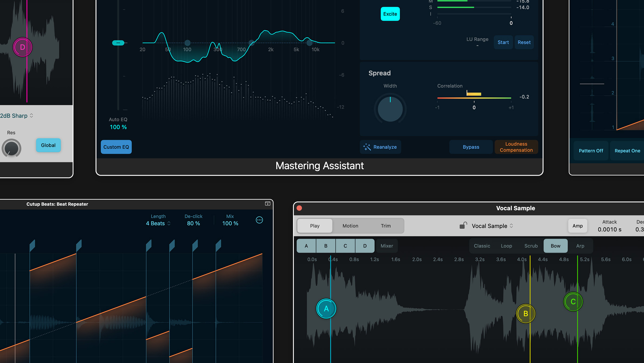Click the unlock padlock icon beside Vocal Sample
The image size is (644, 363).
point(463,225)
